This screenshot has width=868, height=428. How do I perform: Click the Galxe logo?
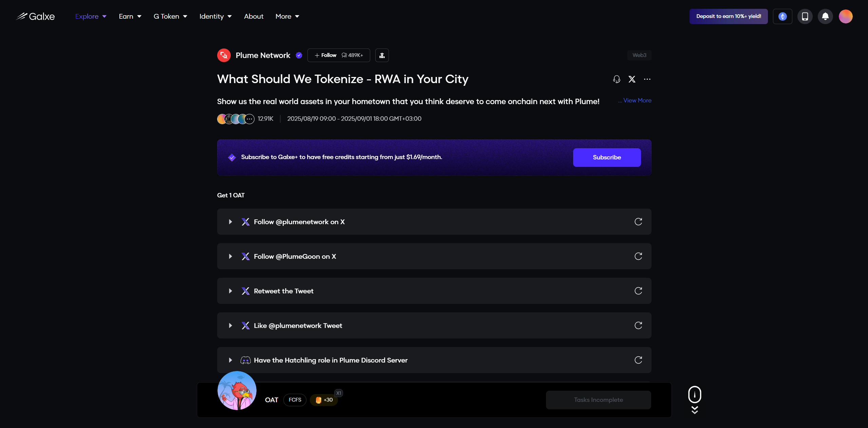pos(35,16)
